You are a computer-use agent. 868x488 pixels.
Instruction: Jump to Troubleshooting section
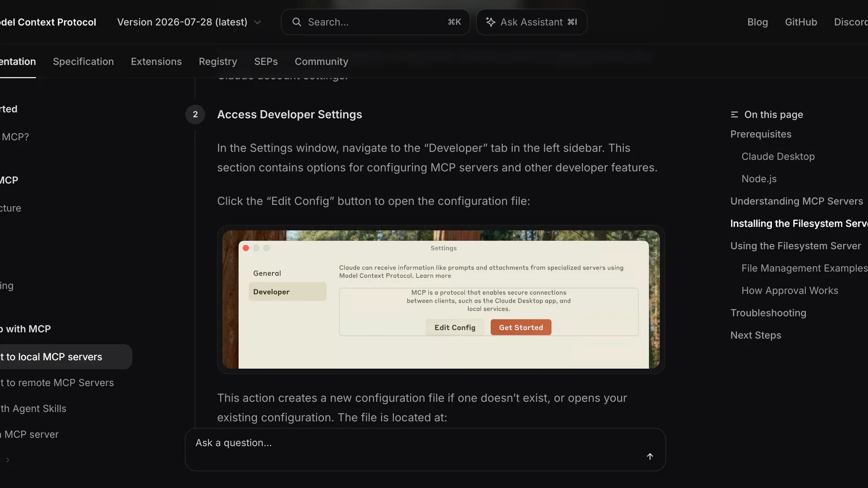(x=768, y=313)
